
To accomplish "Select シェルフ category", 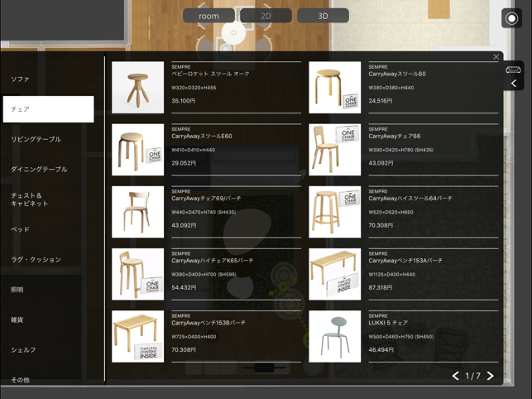I will pyautogui.click(x=23, y=350).
